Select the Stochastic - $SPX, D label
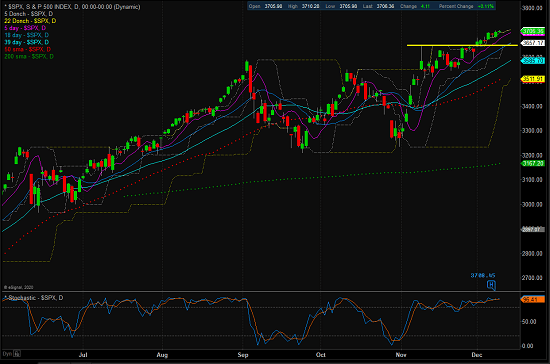The height and width of the screenshot is (364, 550). (36, 298)
